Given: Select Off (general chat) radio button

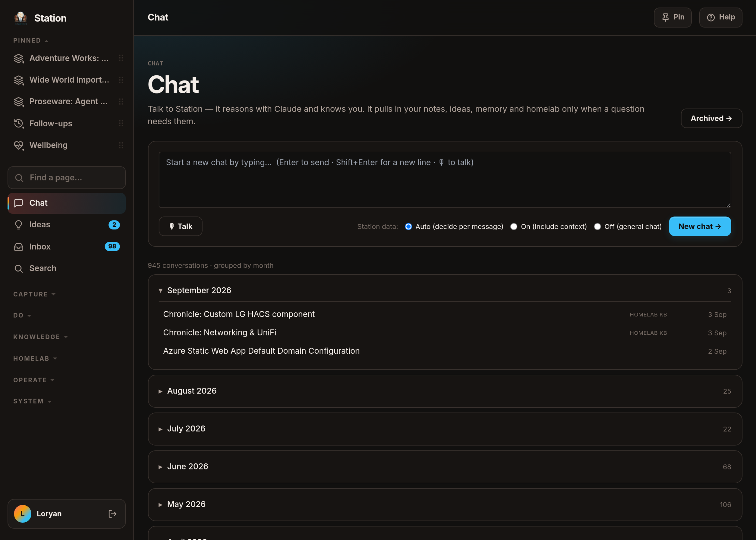Looking at the screenshot, I should pyautogui.click(x=597, y=226).
